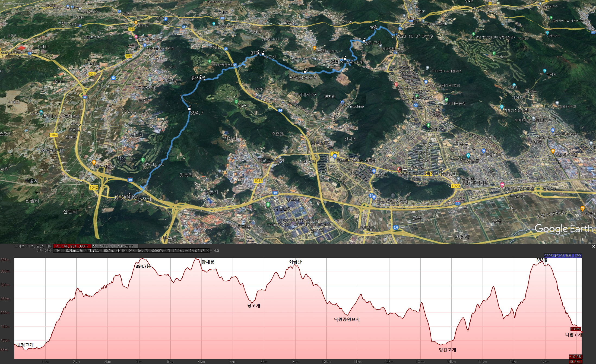Click the 정산CC golf course icon
This screenshot has height=364, width=596.
click(x=236, y=102)
